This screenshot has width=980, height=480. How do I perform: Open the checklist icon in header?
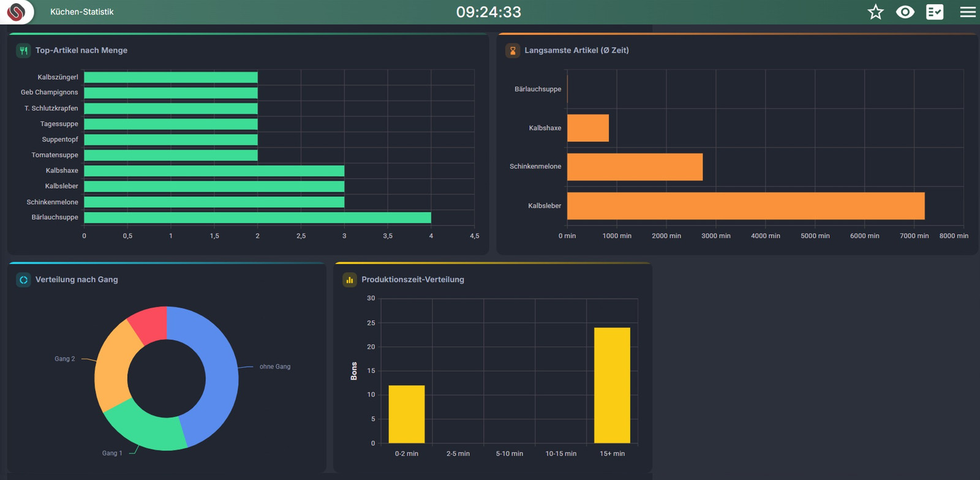point(935,12)
